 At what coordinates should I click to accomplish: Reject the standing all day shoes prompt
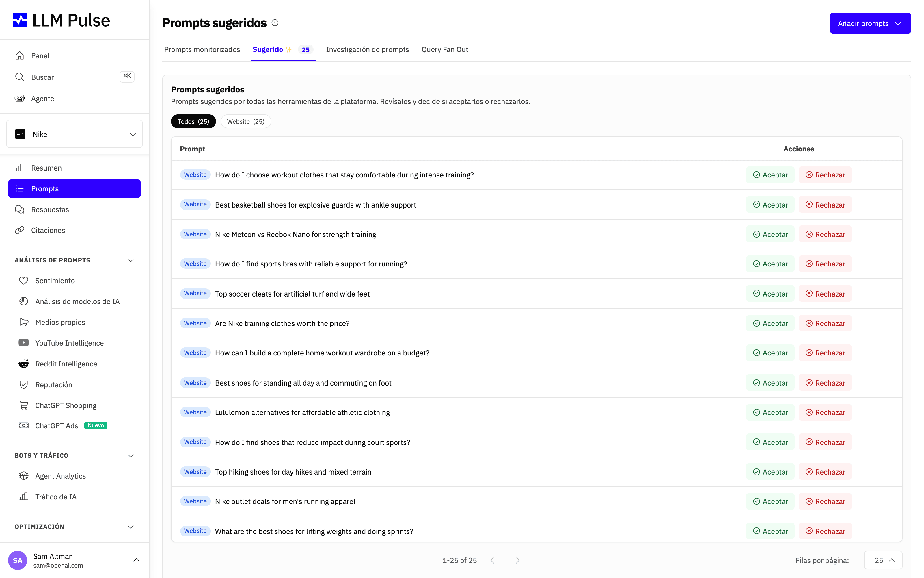tap(825, 383)
